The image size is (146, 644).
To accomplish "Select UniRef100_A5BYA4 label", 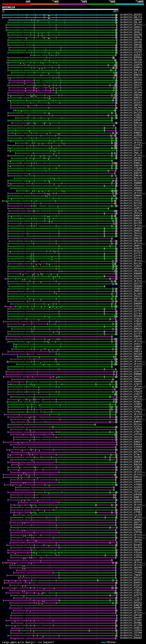I will tap(131, 95).
